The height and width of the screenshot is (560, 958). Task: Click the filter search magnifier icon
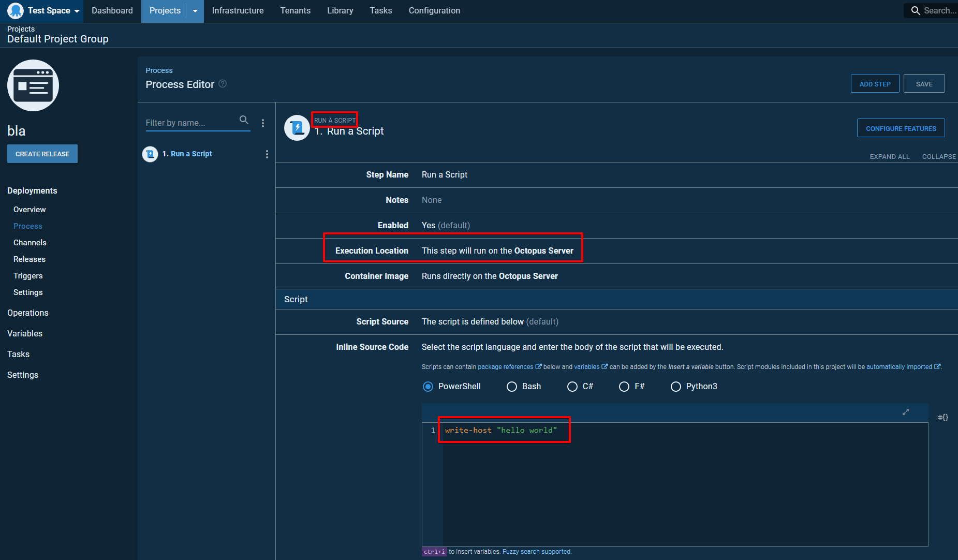tap(244, 120)
